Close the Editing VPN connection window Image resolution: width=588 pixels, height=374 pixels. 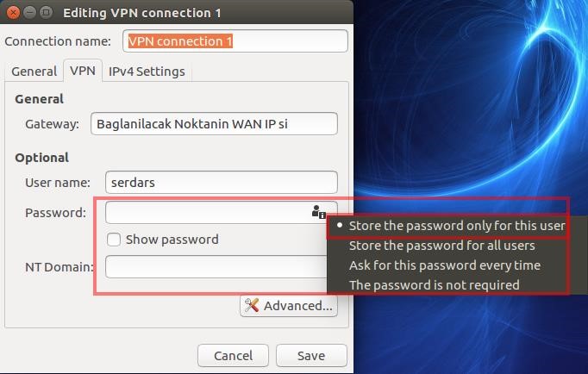(13, 13)
